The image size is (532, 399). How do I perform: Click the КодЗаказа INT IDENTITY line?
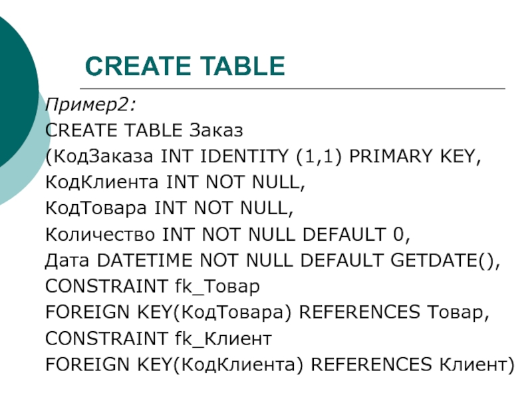coord(263,157)
